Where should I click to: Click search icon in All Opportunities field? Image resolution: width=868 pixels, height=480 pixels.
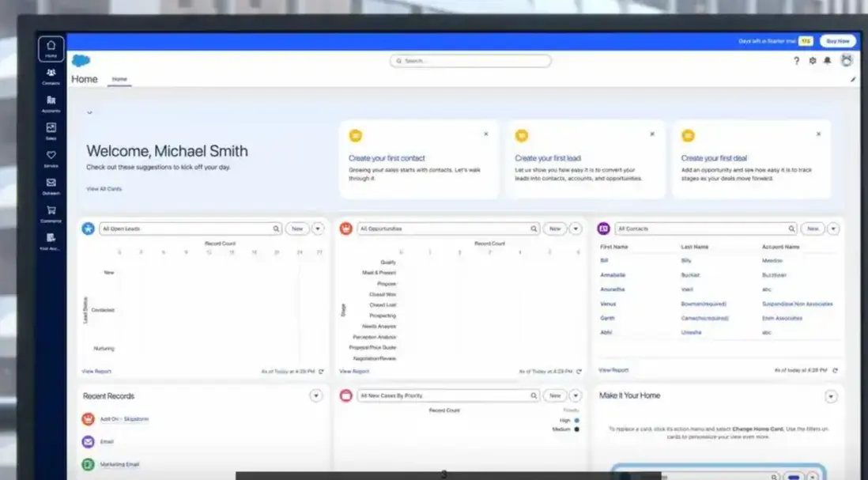[x=534, y=229]
